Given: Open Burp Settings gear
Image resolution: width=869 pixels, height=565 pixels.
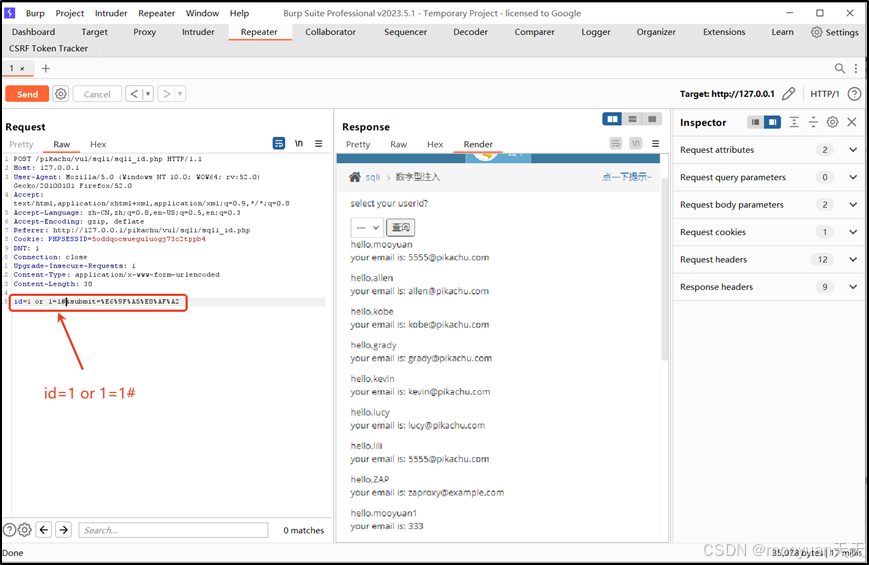Looking at the screenshot, I should click(x=835, y=32).
